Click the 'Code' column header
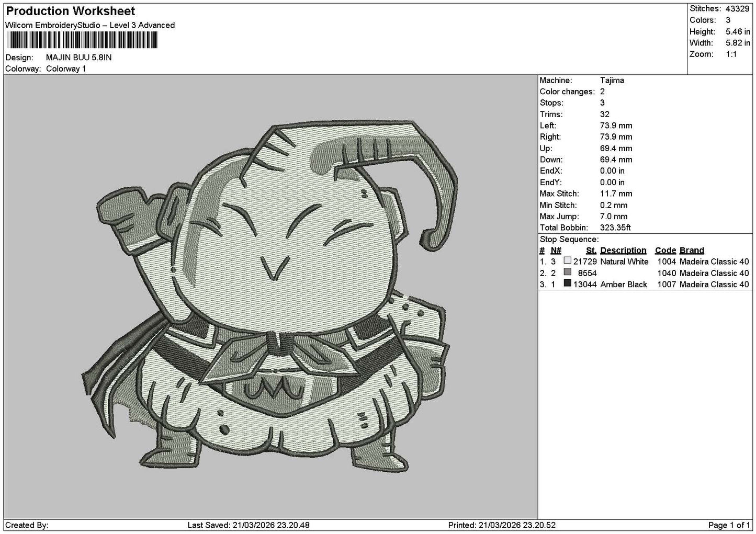This screenshot has height=534, width=756. (665, 251)
